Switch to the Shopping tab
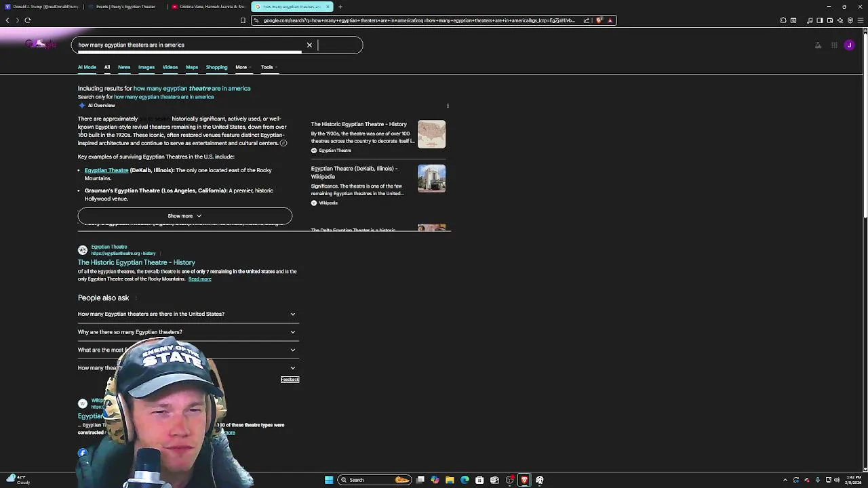868x488 pixels. [217, 67]
